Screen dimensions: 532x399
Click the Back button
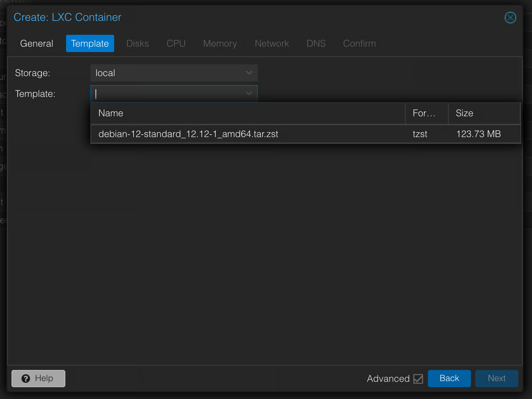click(x=449, y=379)
